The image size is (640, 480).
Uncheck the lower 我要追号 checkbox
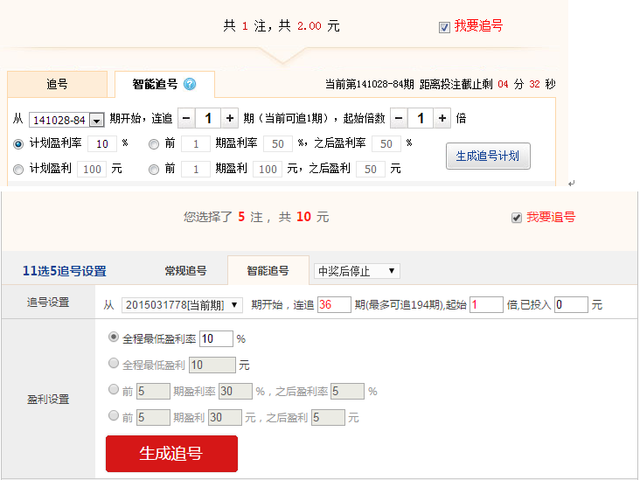[516, 218]
